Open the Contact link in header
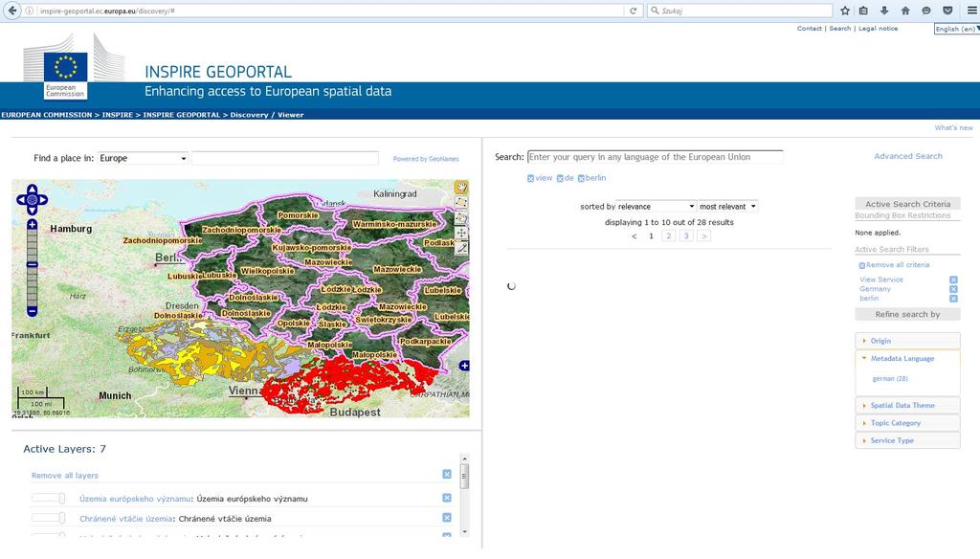 point(810,28)
